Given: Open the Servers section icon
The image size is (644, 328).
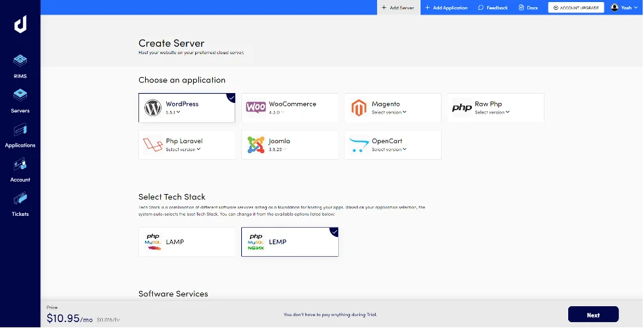Looking at the screenshot, I should click(20, 96).
